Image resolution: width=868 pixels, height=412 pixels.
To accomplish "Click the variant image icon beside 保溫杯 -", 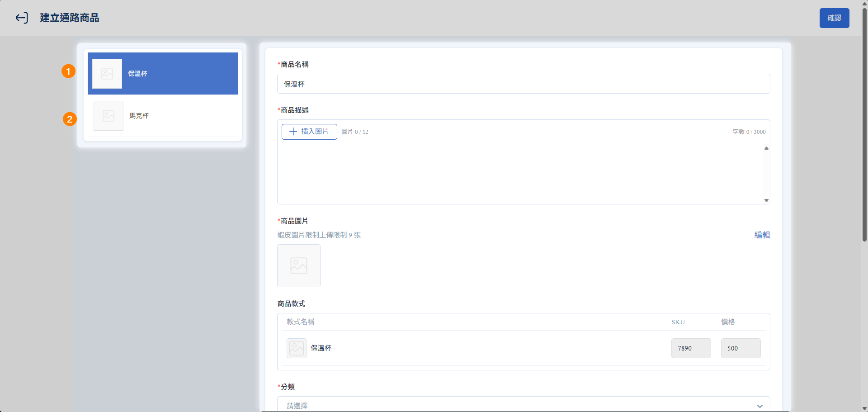I will pos(296,348).
